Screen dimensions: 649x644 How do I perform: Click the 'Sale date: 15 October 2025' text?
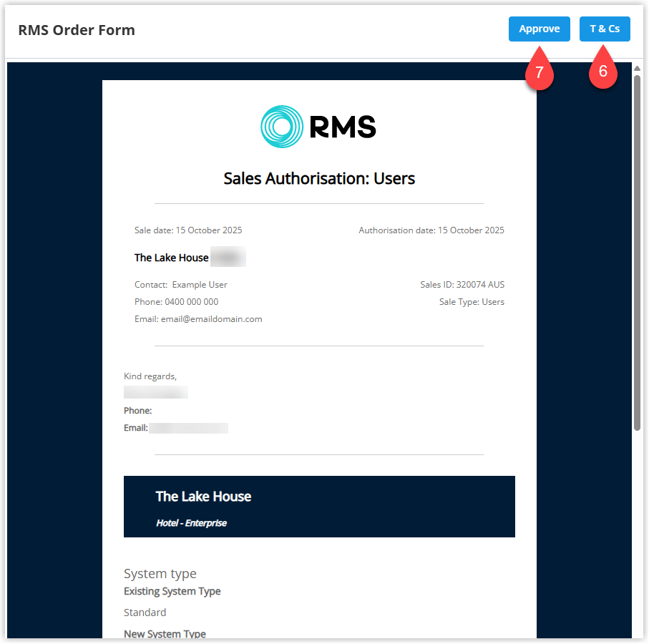188,230
